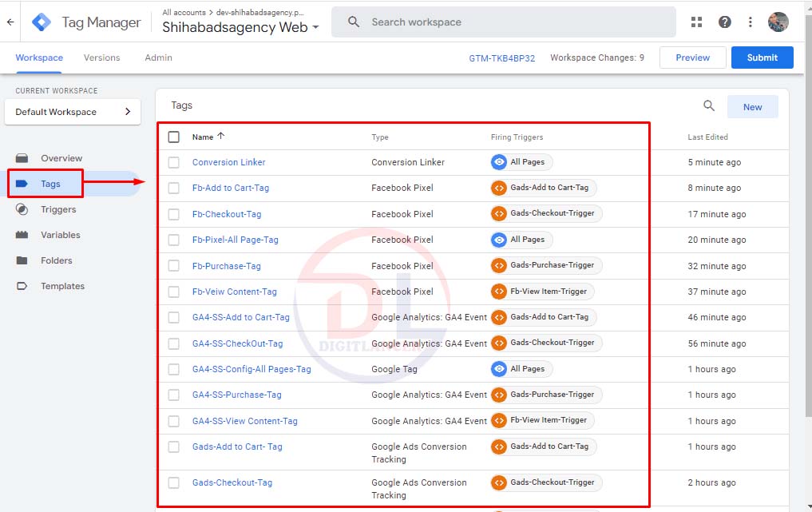Open the Conversion Linker tag link
This screenshot has height=512, width=812.
(228, 162)
